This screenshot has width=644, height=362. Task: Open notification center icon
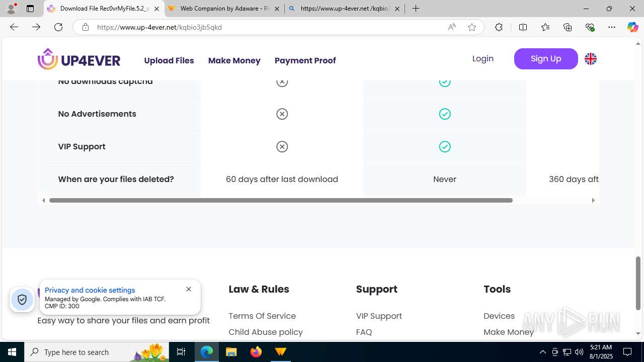click(x=628, y=352)
